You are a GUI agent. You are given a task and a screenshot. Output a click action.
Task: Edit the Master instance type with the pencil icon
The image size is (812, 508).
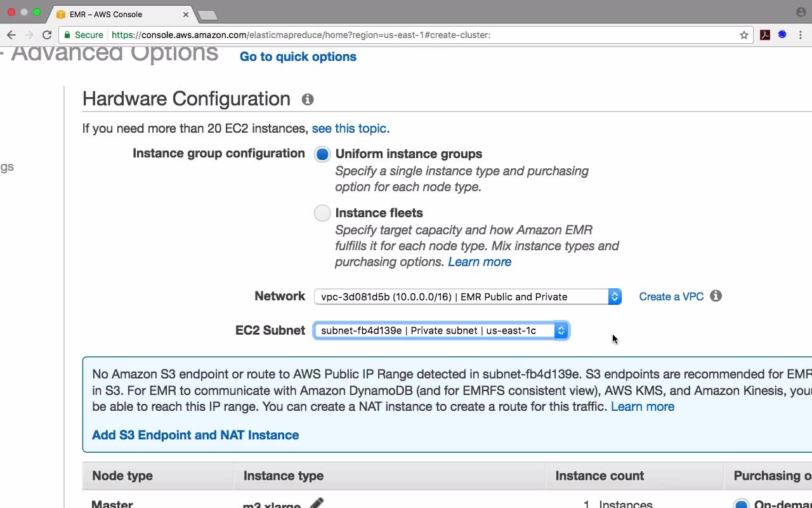tap(317, 504)
